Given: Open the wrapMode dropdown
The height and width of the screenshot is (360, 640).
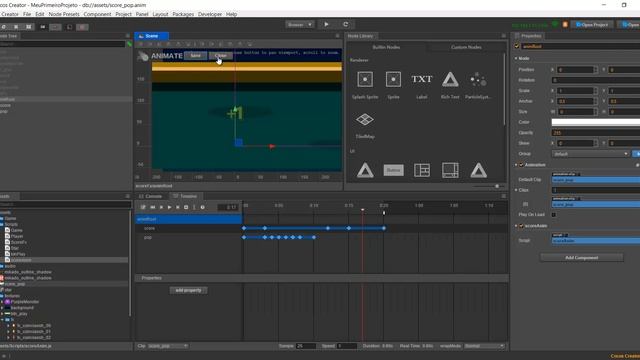Looking at the screenshot, I should 484,346.
